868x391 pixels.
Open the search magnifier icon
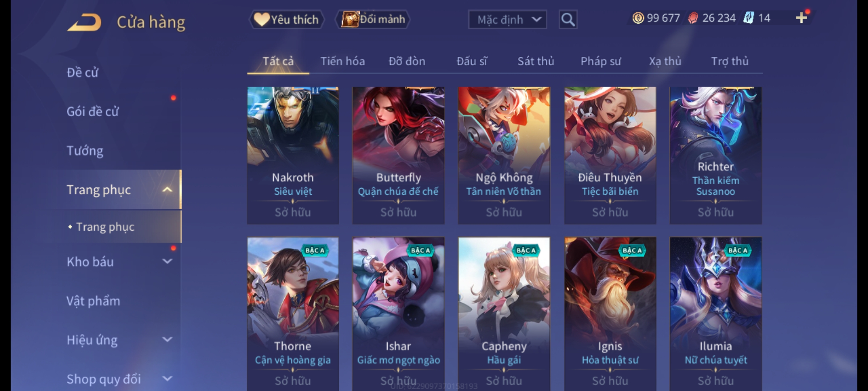coord(568,20)
